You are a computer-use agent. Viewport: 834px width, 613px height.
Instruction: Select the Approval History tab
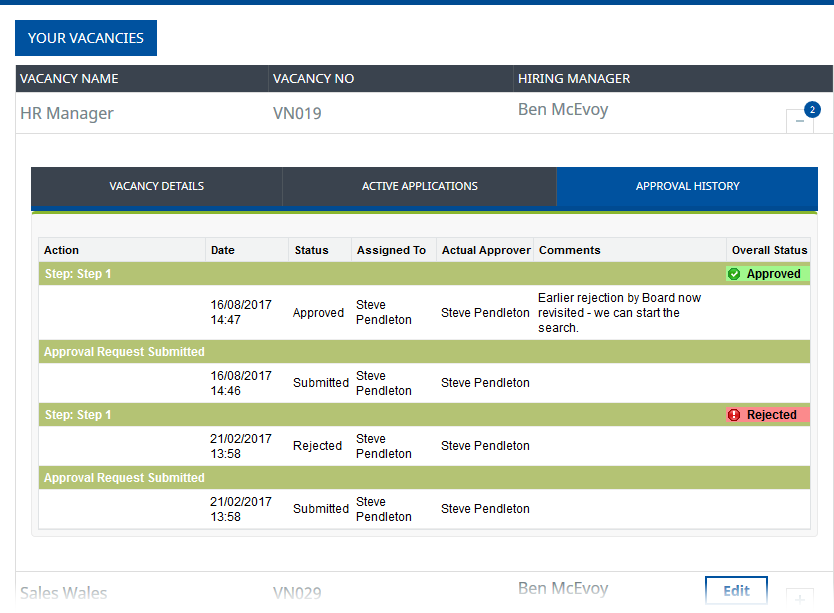[687, 186]
